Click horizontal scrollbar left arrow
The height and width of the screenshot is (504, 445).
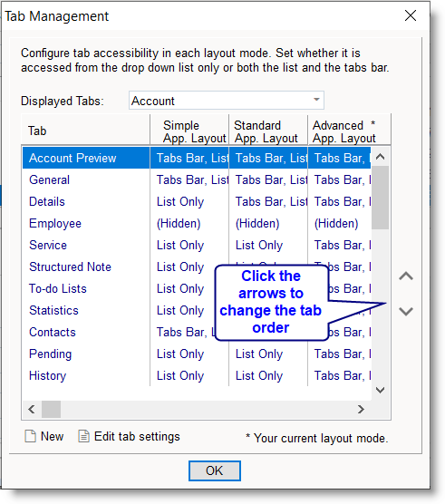pos(32,409)
